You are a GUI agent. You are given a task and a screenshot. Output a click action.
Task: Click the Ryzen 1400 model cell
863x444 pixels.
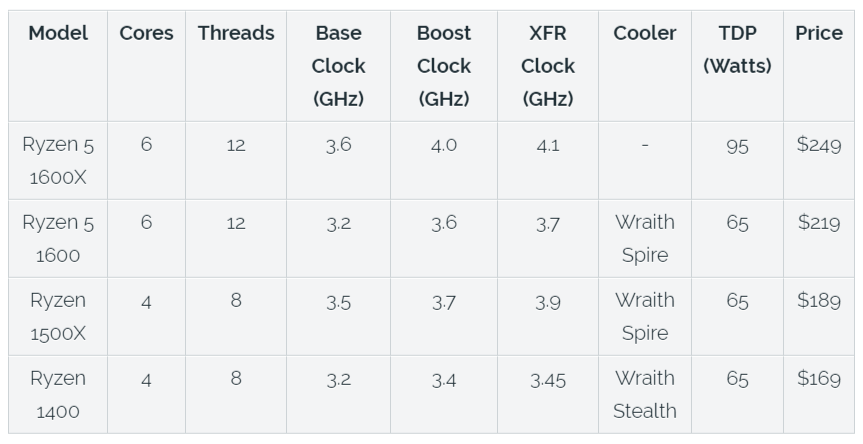click(58, 394)
